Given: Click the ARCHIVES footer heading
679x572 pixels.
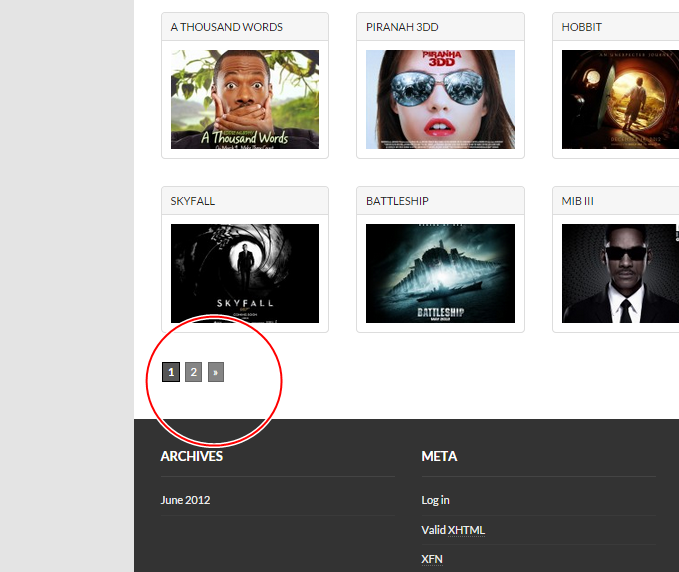Looking at the screenshot, I should tap(191, 456).
